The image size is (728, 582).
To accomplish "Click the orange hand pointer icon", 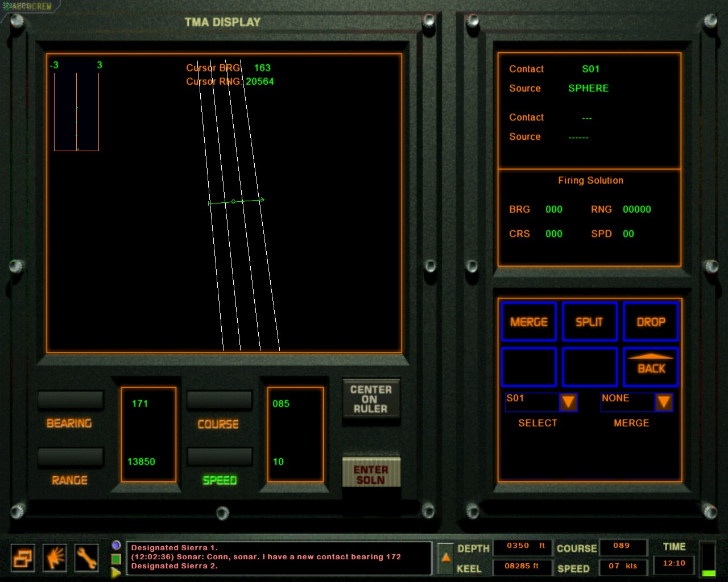I will [55, 558].
